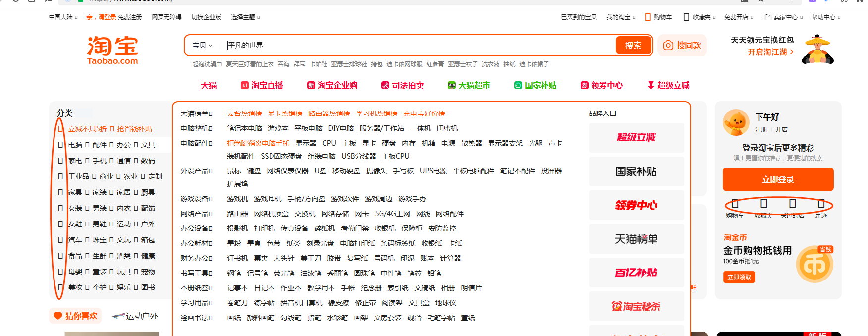Open the camera 搜同款 image search
The height and width of the screenshot is (336, 868).
click(682, 45)
